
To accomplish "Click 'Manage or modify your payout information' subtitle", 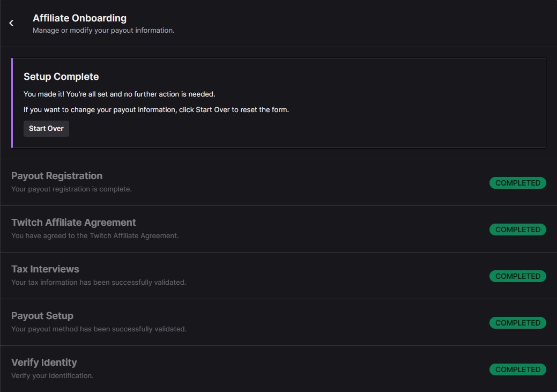I will click(x=103, y=31).
